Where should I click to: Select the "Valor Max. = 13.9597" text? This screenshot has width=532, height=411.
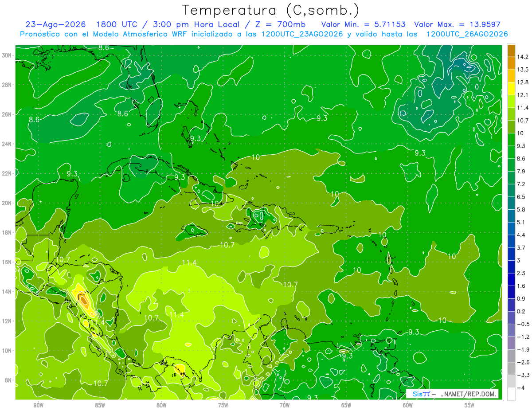[458, 24]
